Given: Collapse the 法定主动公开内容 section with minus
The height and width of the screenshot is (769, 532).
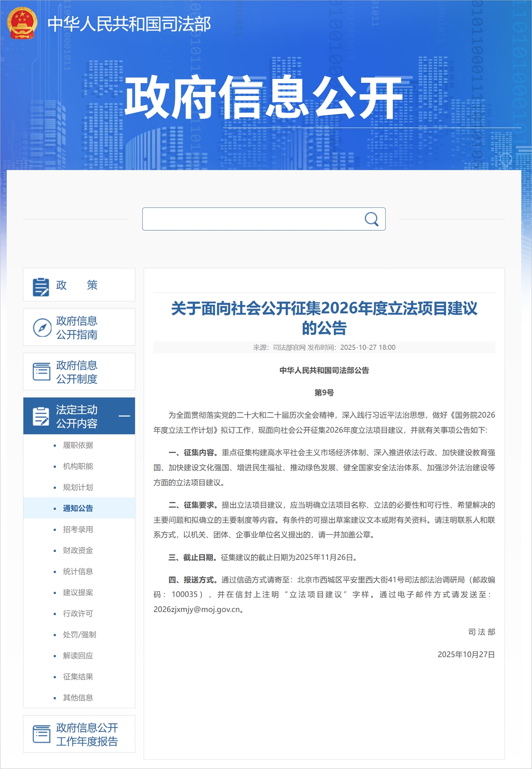Looking at the screenshot, I should 125,416.
